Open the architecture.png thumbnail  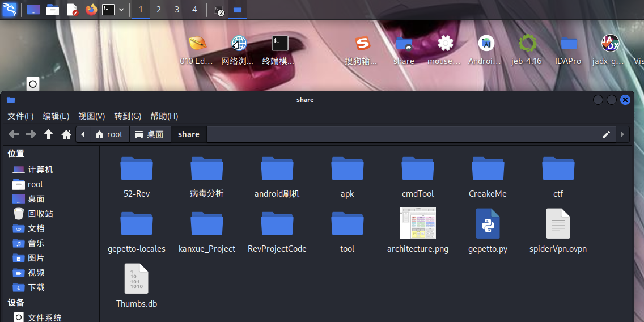[418, 224]
